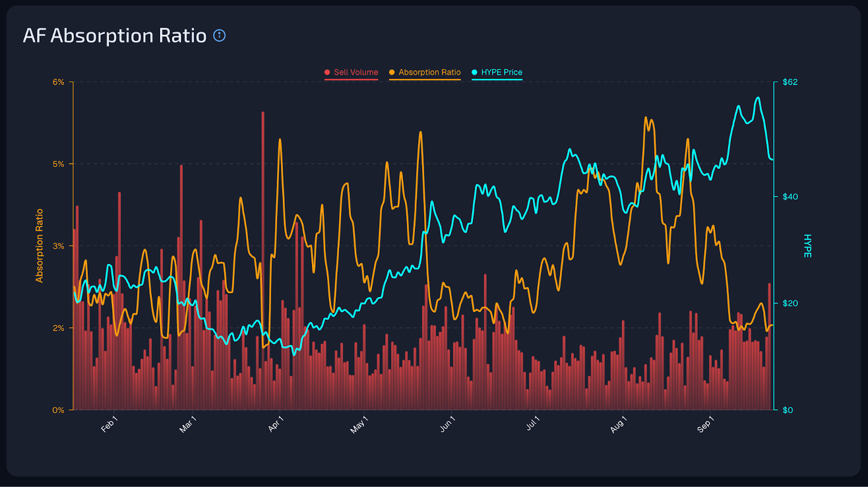Click the 0% left axis label

58,410
